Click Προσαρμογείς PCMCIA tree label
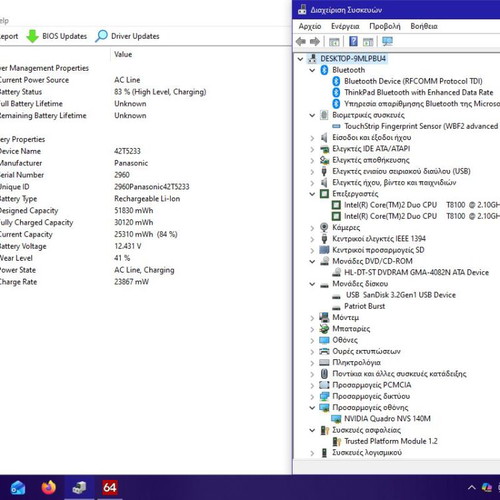Viewport: 500px width, 500px height. click(x=372, y=385)
